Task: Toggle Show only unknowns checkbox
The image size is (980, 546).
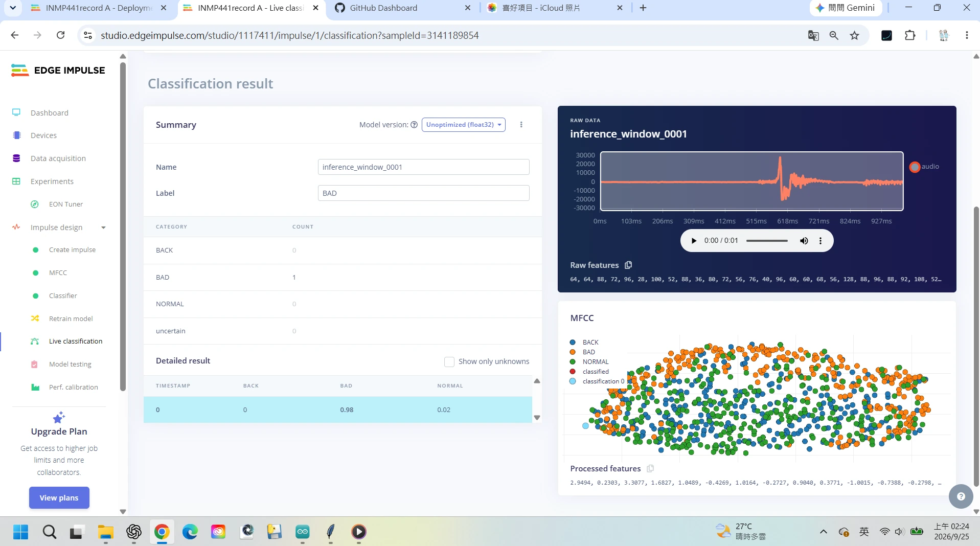Action: point(449,362)
